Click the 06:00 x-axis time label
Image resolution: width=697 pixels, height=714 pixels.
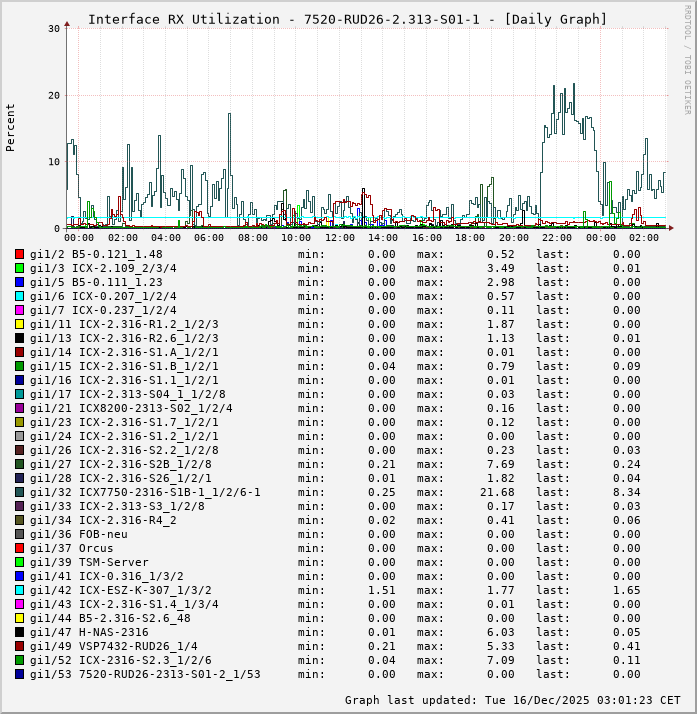[x=209, y=238]
